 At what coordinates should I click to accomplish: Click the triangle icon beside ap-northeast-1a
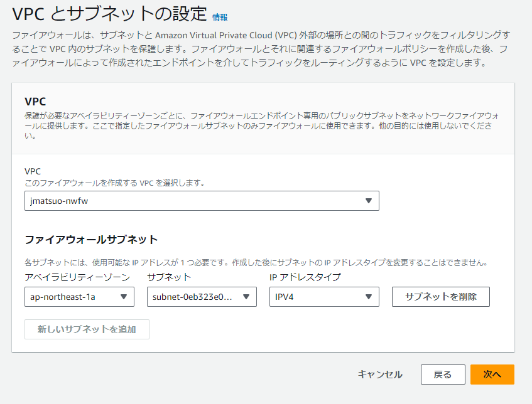point(124,297)
